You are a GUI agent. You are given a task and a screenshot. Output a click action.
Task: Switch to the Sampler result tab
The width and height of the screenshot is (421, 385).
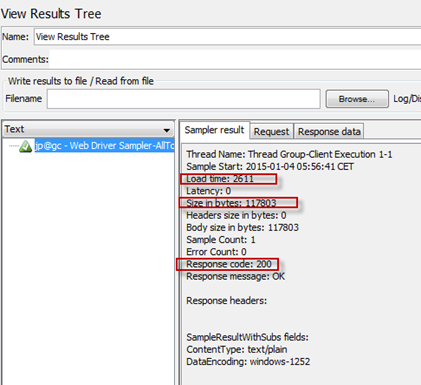pyautogui.click(x=214, y=130)
